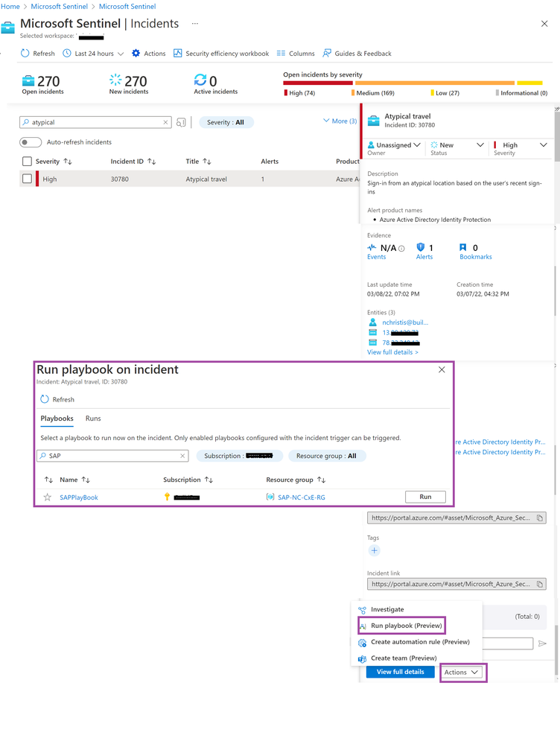Click the Events evidence link
Image resolution: width=560 pixels, height=744 pixels.
pyautogui.click(x=376, y=257)
